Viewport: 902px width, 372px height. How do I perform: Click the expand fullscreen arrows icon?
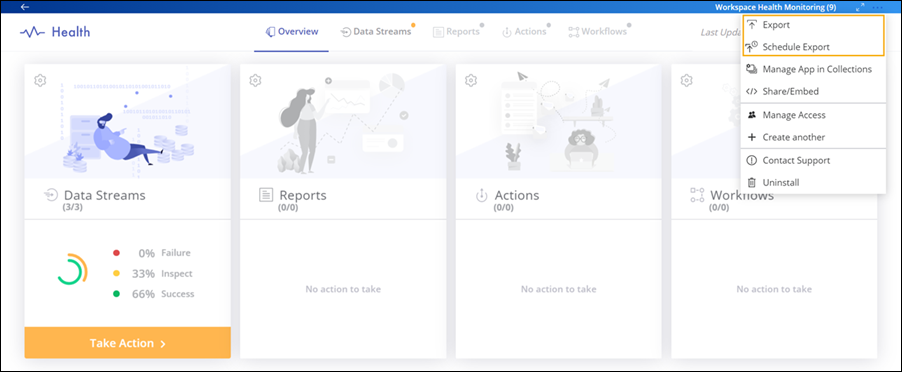(x=860, y=7)
